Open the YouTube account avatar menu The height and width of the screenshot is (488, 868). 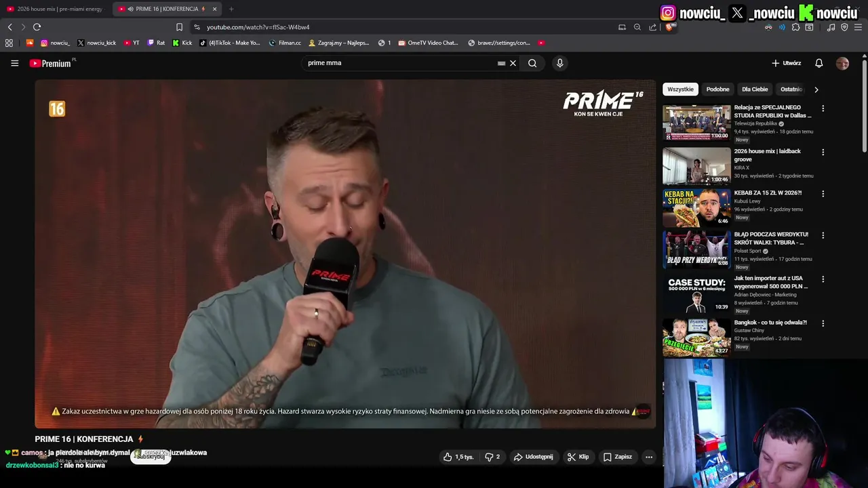tap(842, 63)
